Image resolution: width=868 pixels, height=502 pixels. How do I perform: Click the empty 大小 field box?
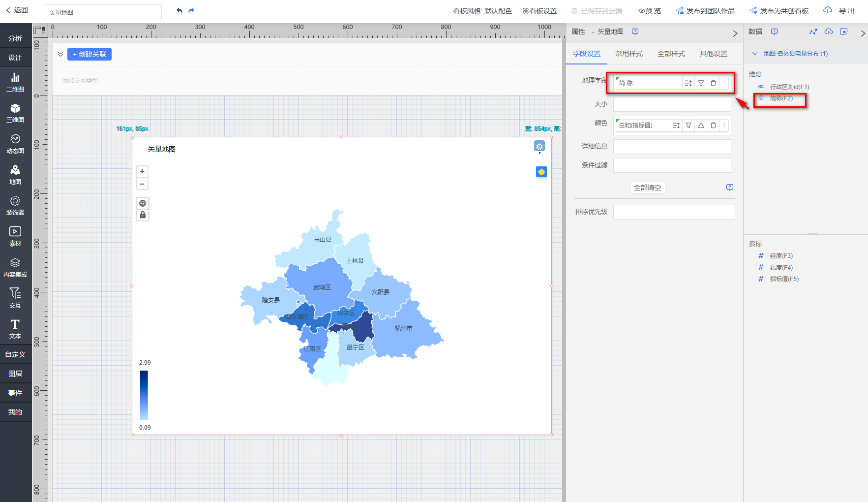click(672, 104)
